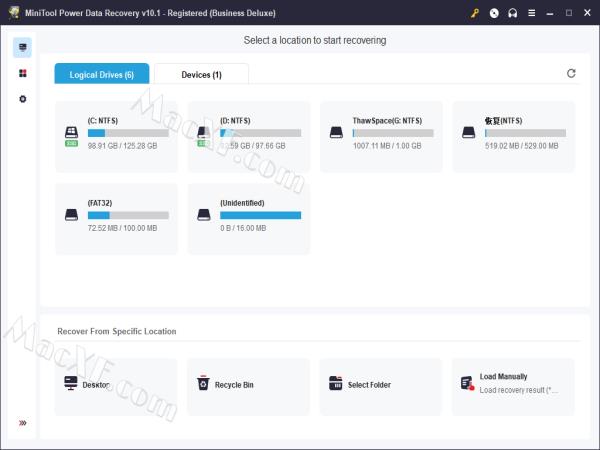Click the FAT32 partition usage bar
This screenshot has height=450, width=600.
point(128,215)
